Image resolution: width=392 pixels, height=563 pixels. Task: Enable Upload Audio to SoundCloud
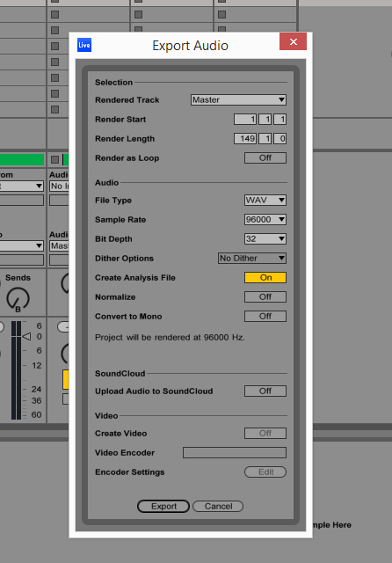click(265, 391)
